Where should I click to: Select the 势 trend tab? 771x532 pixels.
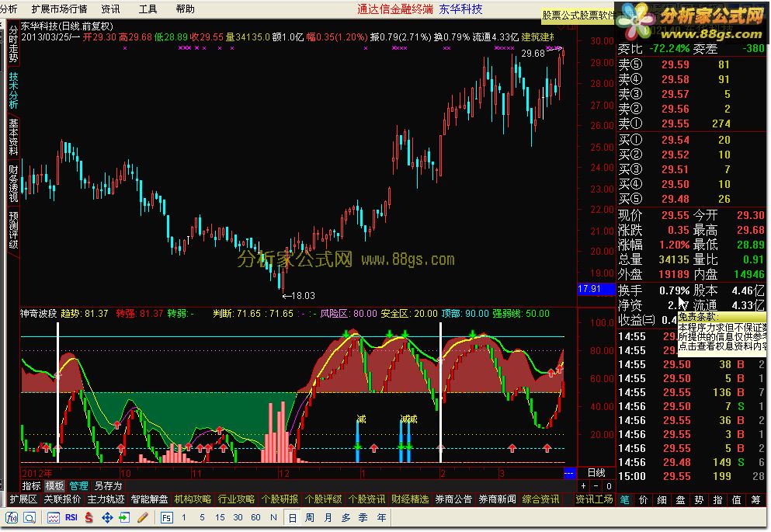[700, 499]
